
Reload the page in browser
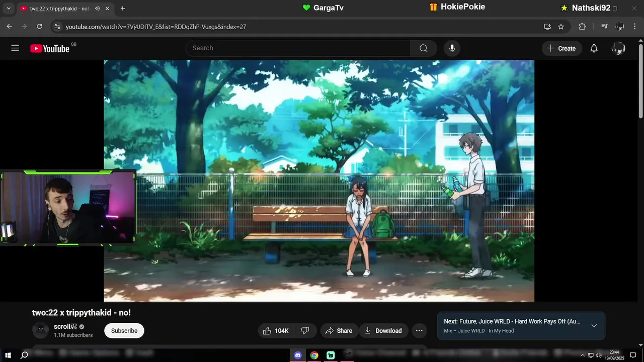click(39, 27)
